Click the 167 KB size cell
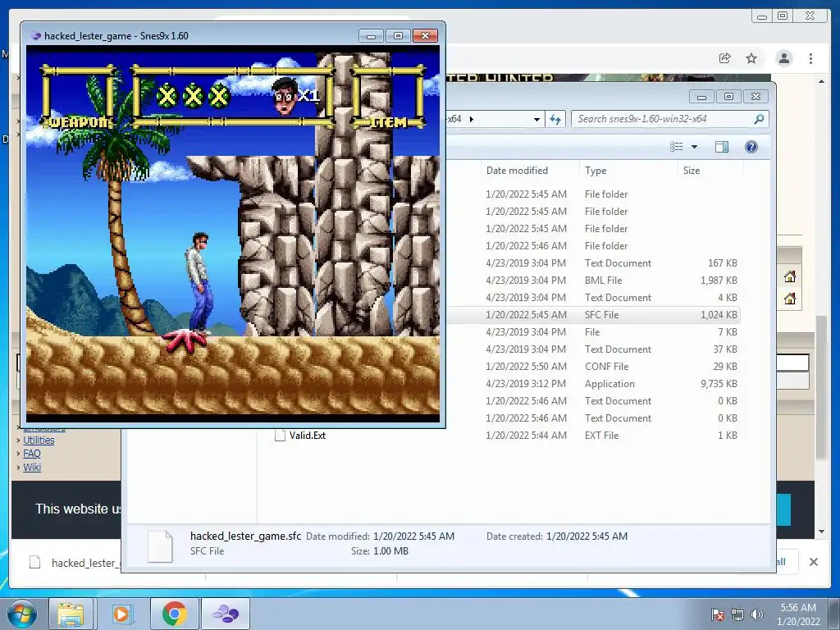The width and height of the screenshot is (840, 630). [722, 263]
